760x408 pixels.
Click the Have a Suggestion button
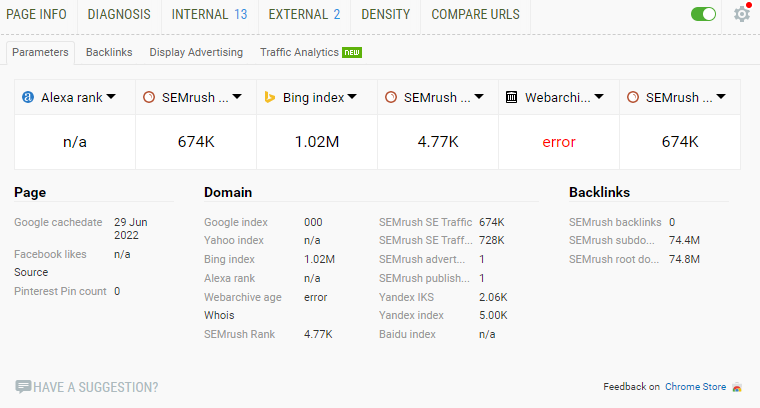tap(95, 387)
